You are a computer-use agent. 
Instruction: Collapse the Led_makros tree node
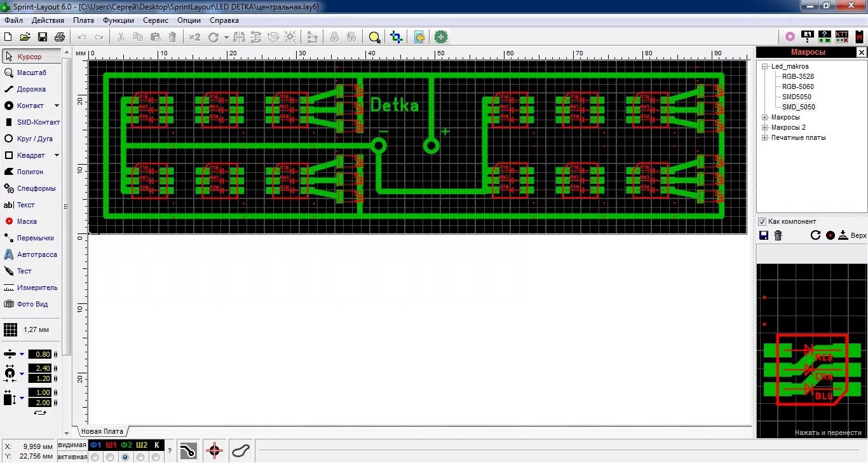[x=765, y=66]
